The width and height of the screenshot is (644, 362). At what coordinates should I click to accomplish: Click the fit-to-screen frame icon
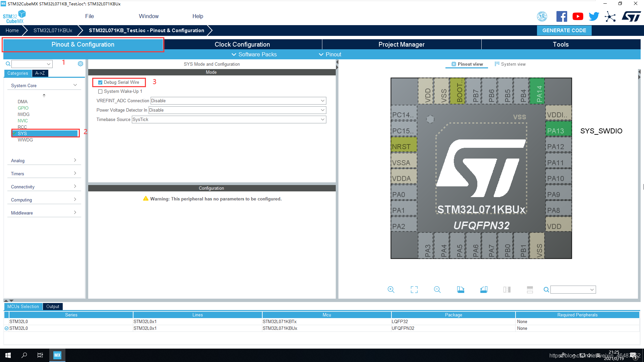[414, 290]
